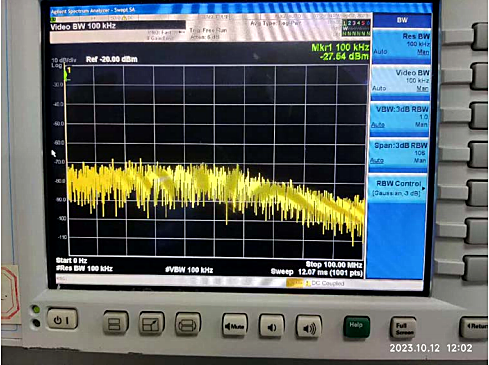Viewport: 489px width, 365px height.
Task: Lower volume with the single-wave speaker key
Action: click(272, 327)
